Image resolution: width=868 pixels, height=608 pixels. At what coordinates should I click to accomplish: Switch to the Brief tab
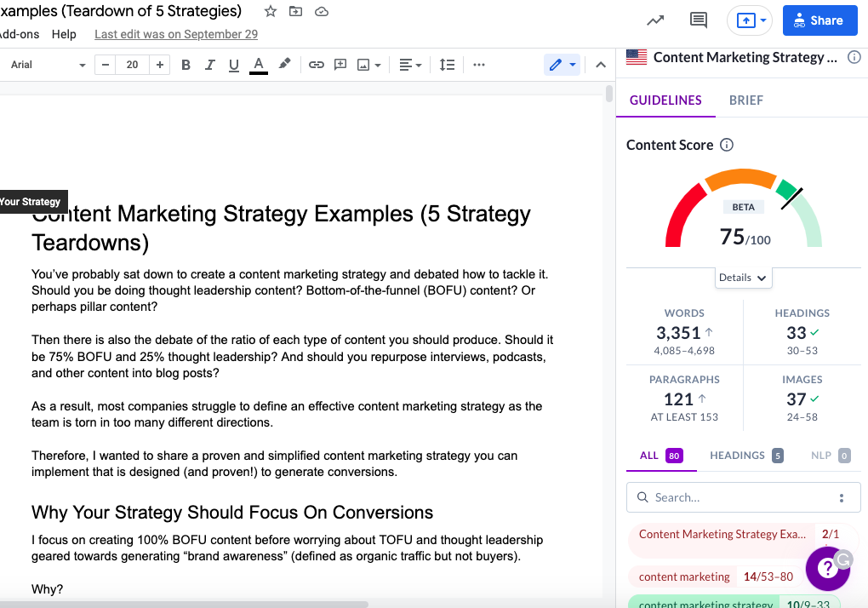(745, 100)
